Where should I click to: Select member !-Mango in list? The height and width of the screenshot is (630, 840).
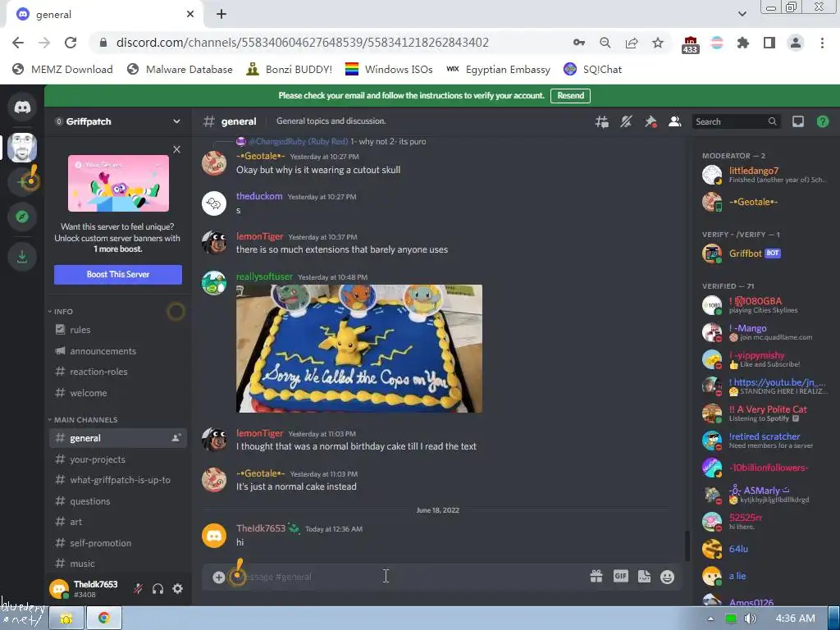[765, 332]
